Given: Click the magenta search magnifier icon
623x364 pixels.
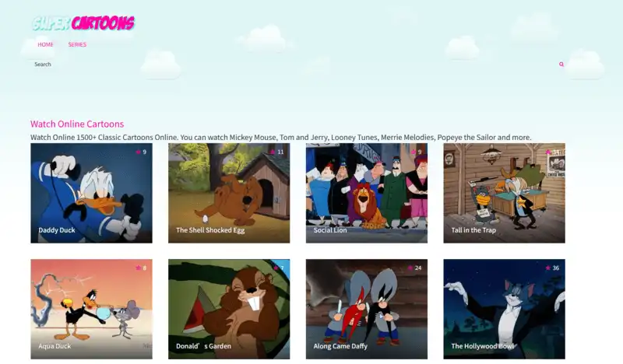Looking at the screenshot, I should tap(561, 65).
